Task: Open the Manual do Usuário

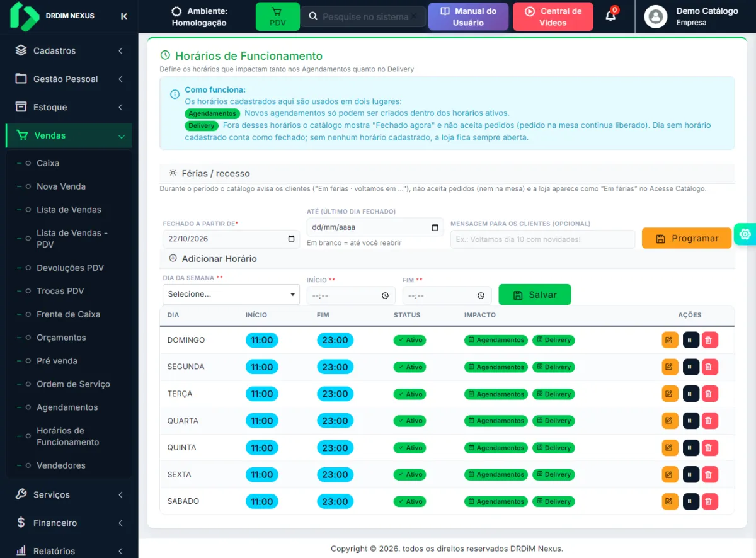Action: [x=468, y=16]
